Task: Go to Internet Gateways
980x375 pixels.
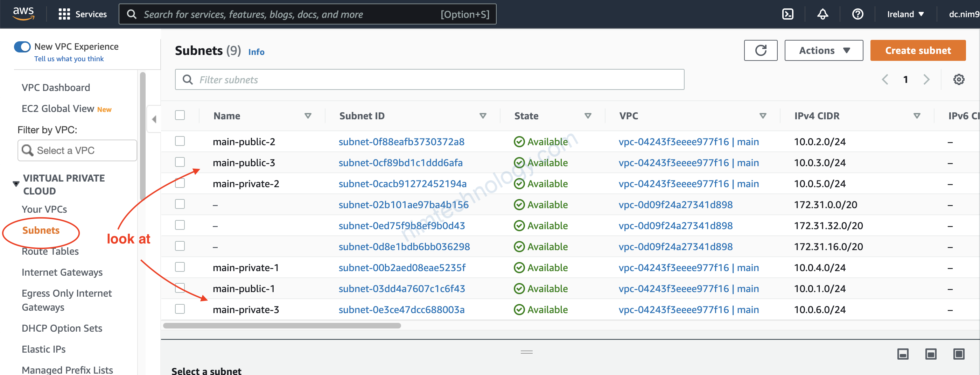Action: click(x=62, y=272)
